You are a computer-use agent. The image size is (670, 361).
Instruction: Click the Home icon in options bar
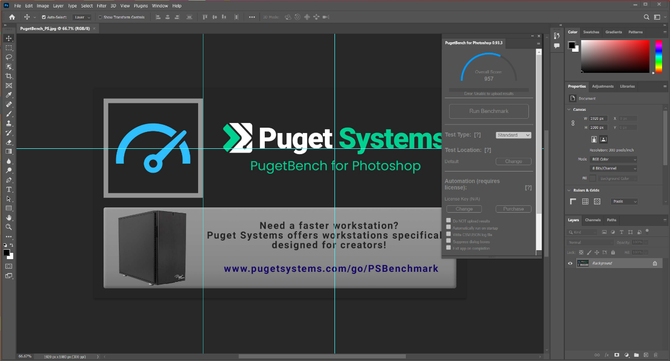pos(12,17)
